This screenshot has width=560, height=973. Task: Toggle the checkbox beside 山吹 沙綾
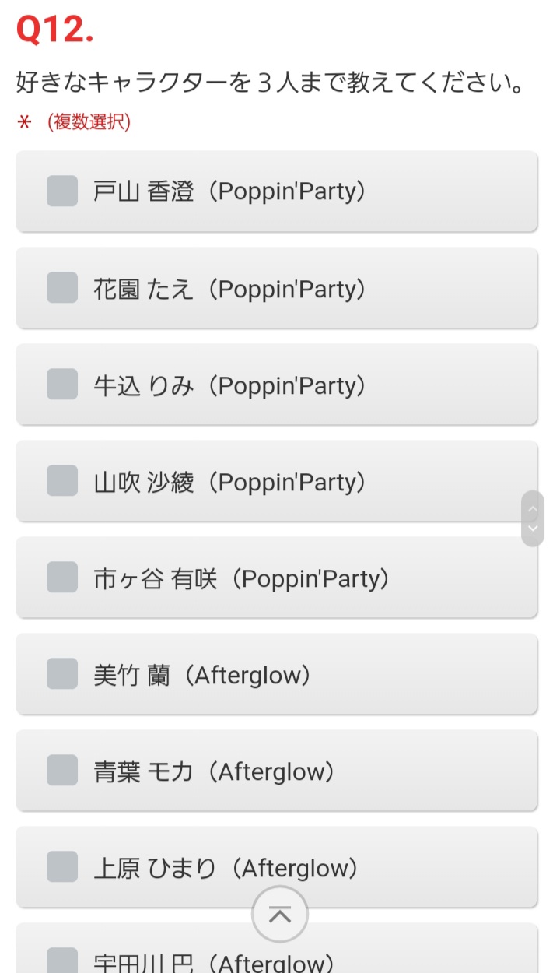[x=62, y=481]
